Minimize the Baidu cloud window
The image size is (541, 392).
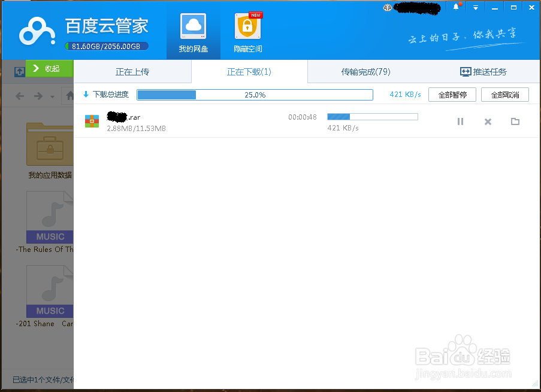coord(495,7)
